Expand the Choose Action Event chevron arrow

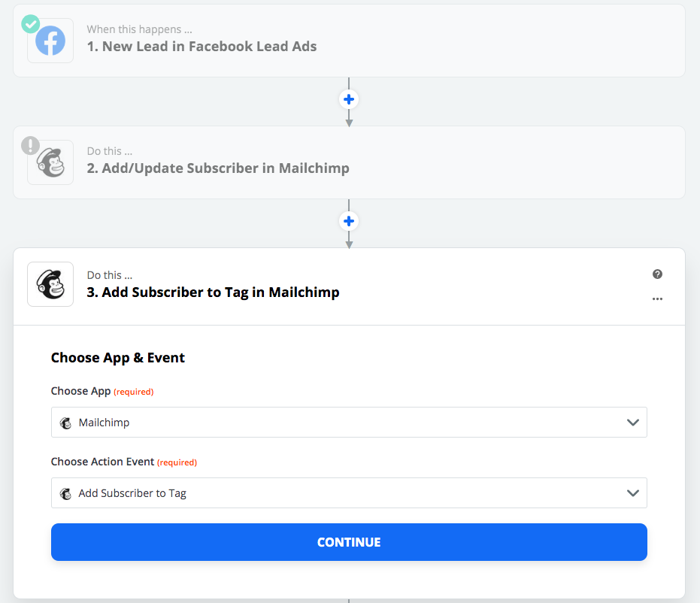click(632, 493)
